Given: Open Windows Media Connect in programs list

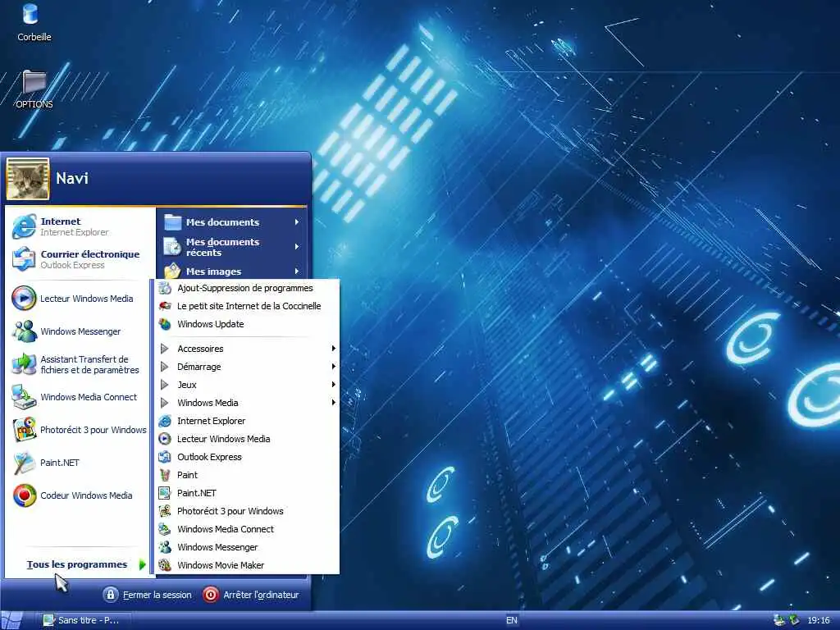Looking at the screenshot, I should [247, 529].
